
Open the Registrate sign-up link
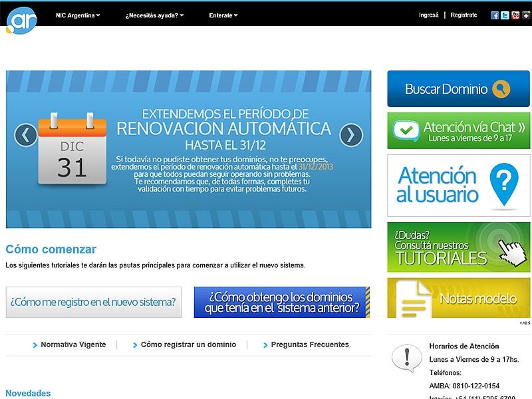click(x=464, y=15)
